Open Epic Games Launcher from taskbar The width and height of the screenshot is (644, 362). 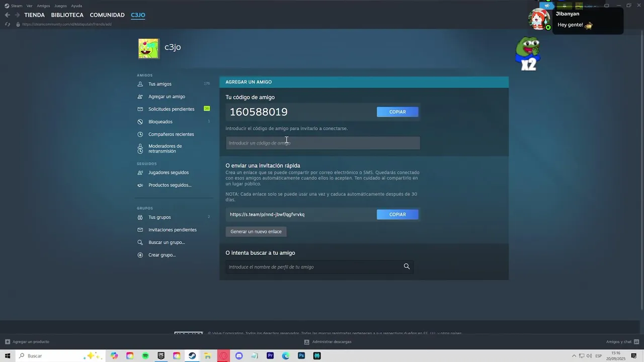(x=161, y=356)
